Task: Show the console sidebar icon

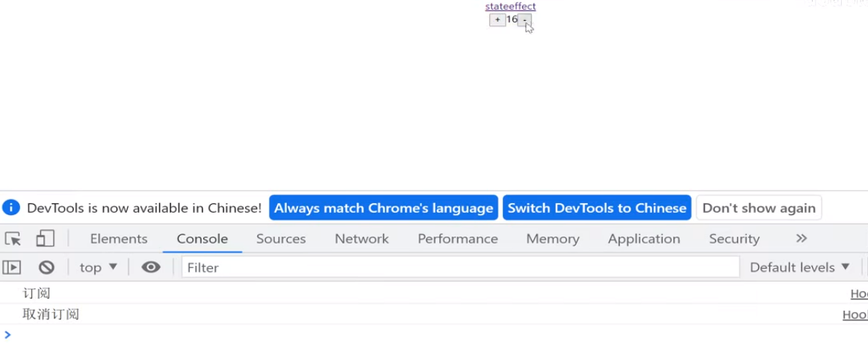Action: 12,267
